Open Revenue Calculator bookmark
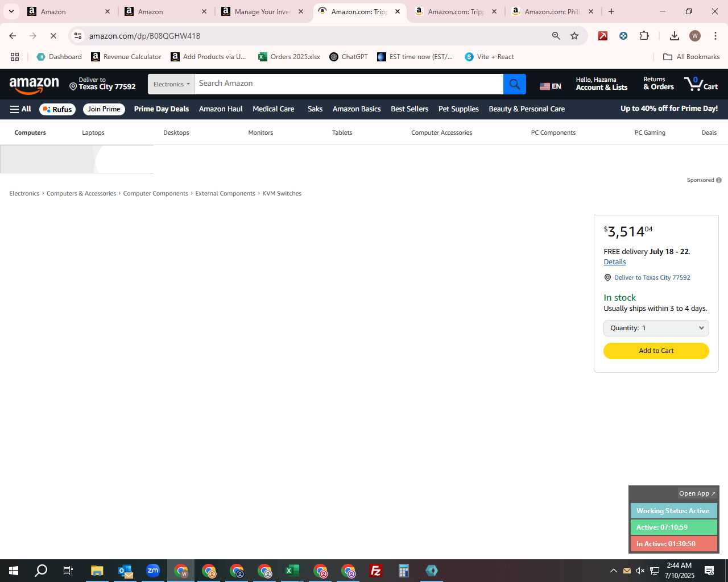 click(x=126, y=57)
